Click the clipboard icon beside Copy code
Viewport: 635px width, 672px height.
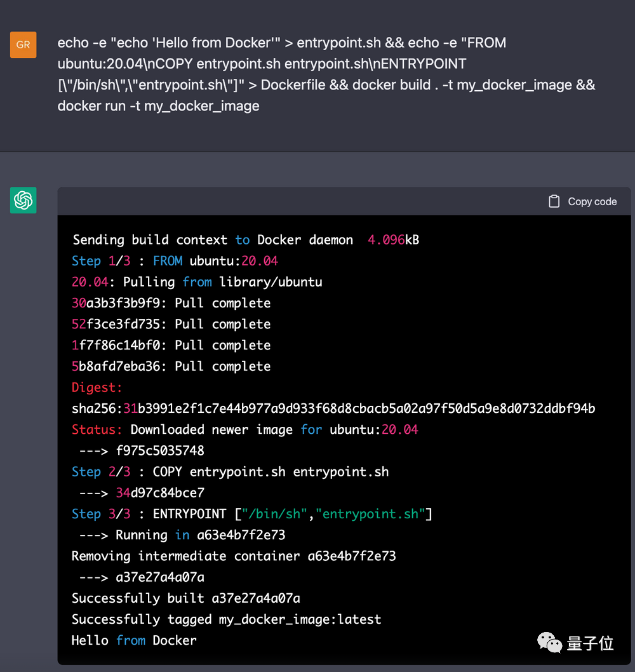tap(554, 201)
